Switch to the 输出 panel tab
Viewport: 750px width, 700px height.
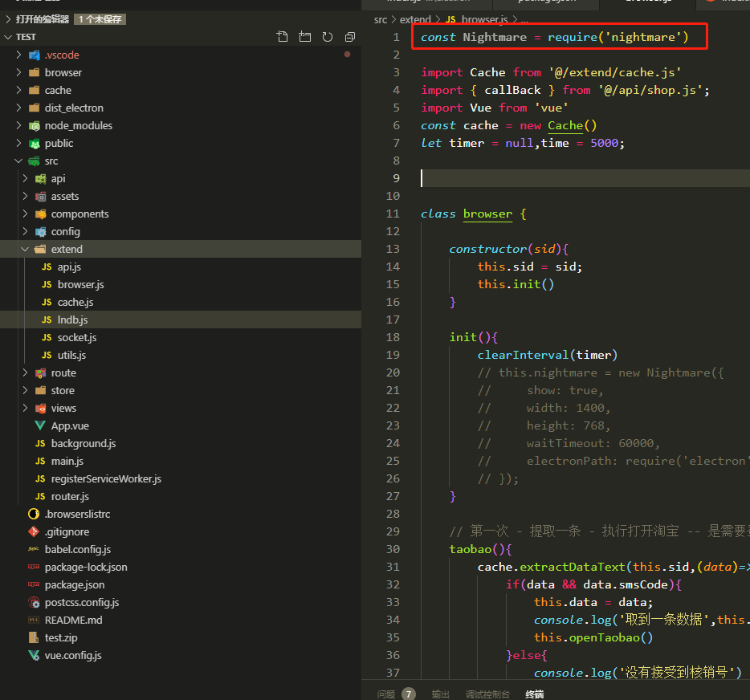[441, 694]
